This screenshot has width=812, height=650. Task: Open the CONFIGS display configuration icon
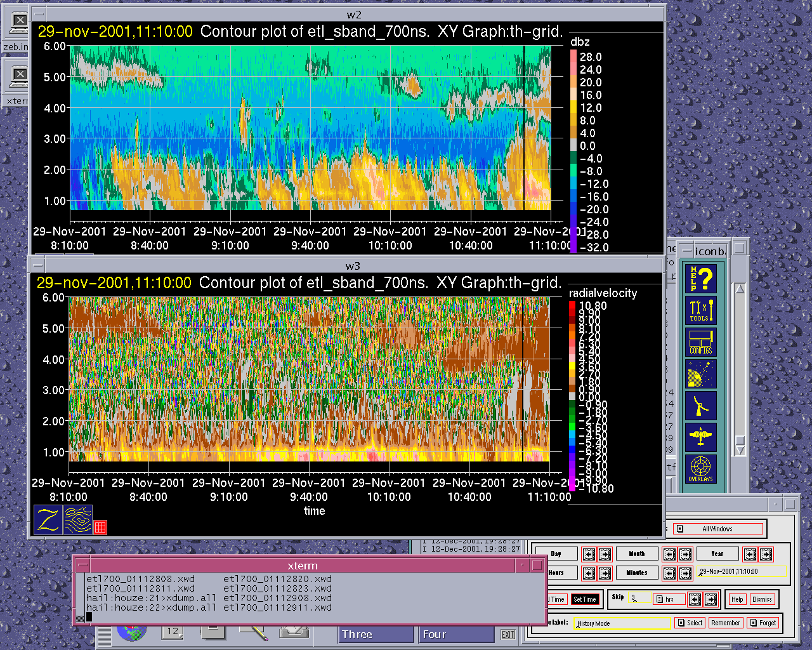point(701,342)
